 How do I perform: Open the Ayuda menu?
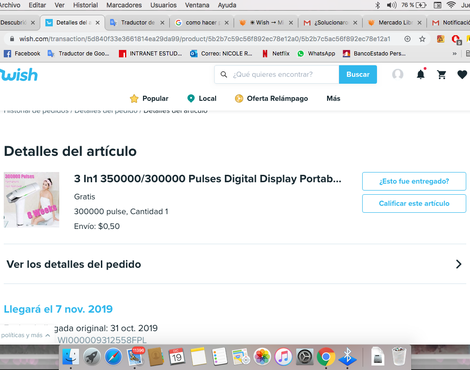click(227, 5)
